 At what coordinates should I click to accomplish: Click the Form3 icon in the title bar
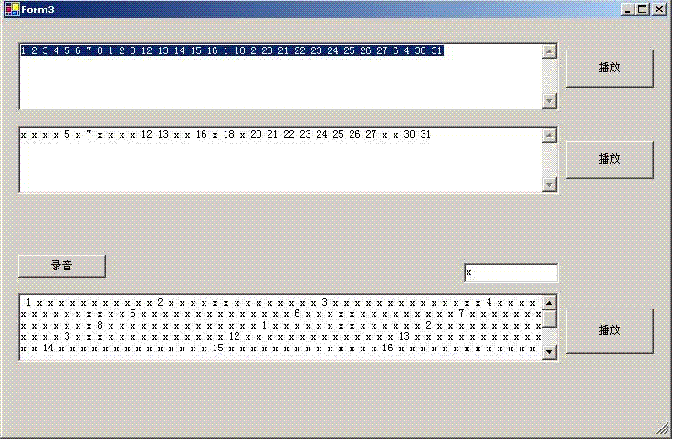12,9
